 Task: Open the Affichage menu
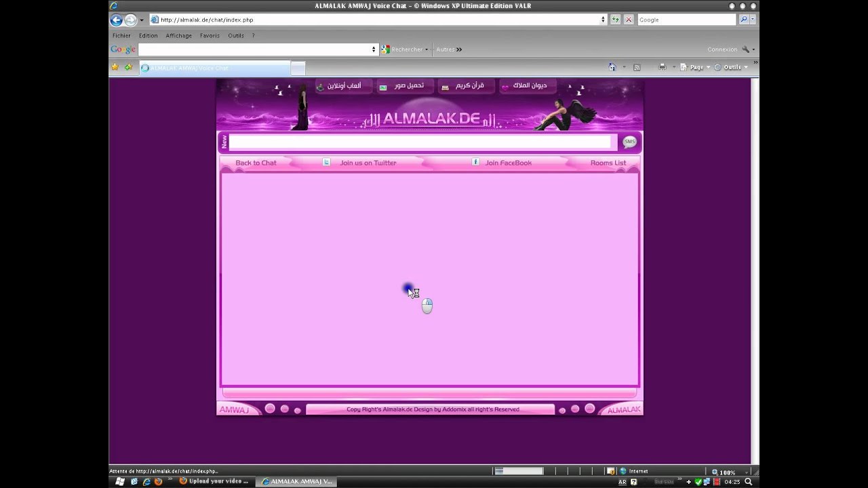(178, 35)
